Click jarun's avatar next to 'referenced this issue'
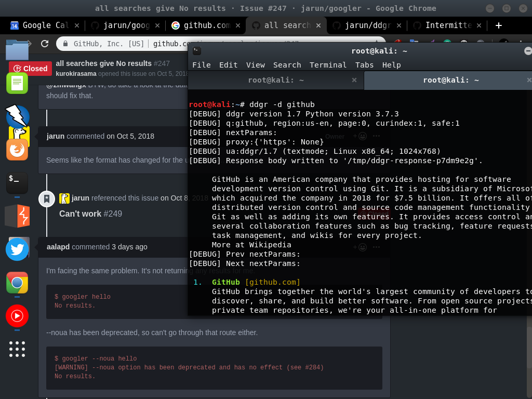Viewport: 532px width, 399px height. tap(64, 198)
